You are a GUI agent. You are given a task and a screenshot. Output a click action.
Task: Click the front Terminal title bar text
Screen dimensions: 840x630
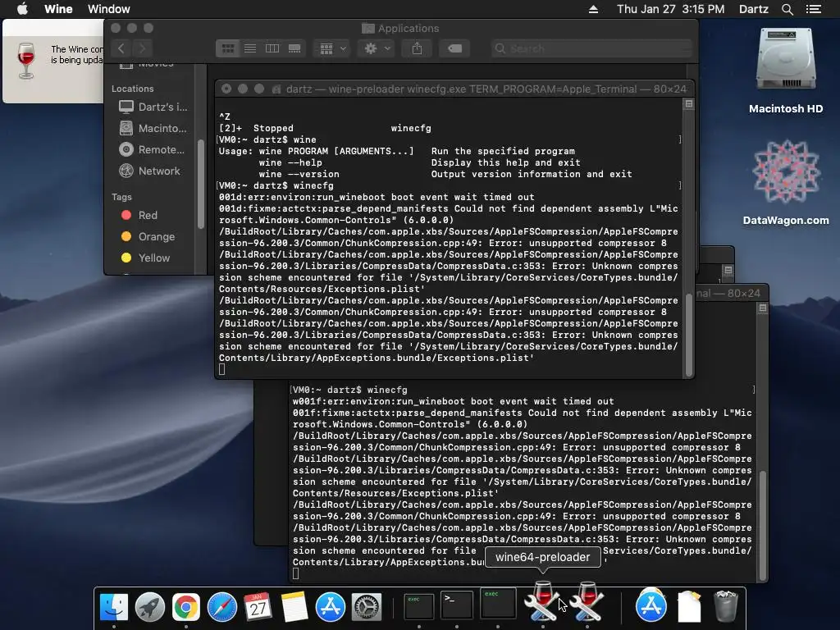click(486, 89)
